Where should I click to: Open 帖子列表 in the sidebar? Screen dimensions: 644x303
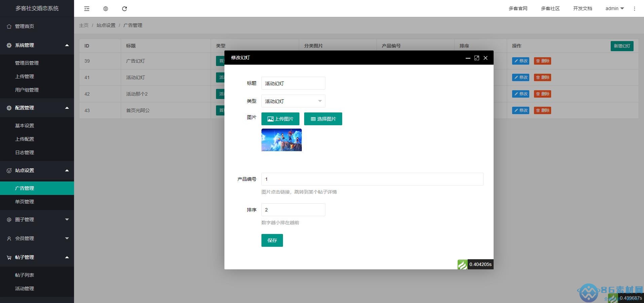[x=25, y=275]
